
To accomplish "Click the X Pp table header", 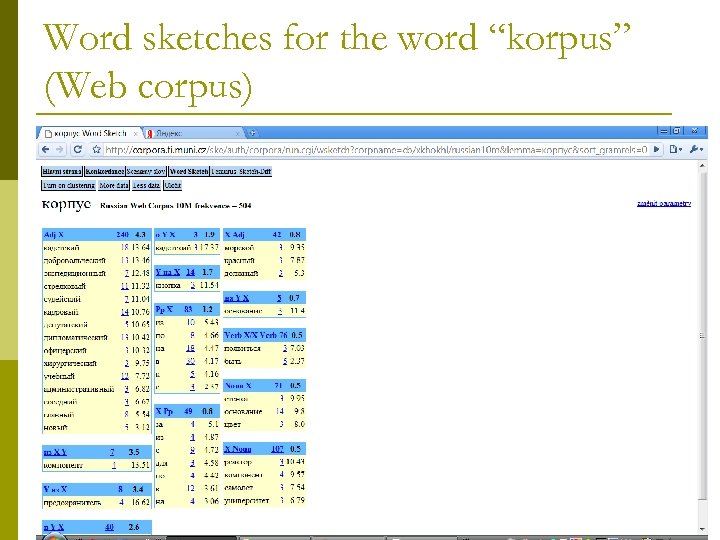I will (187, 411).
